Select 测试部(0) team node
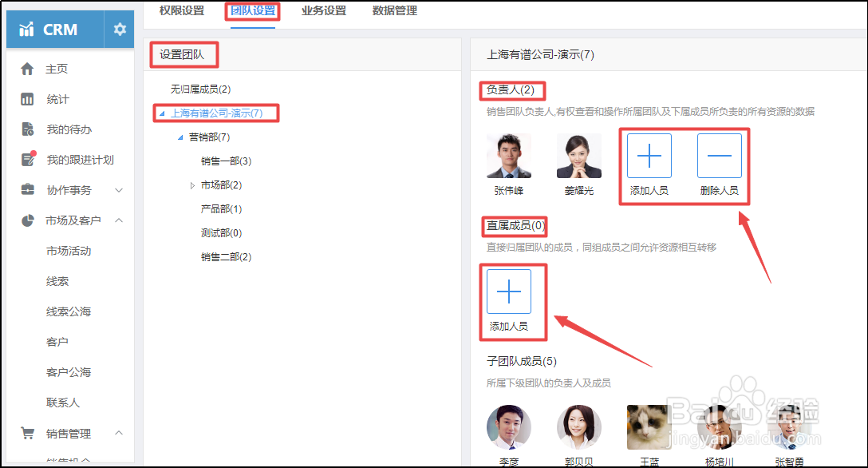Image resolution: width=868 pixels, height=468 pixels. [222, 233]
